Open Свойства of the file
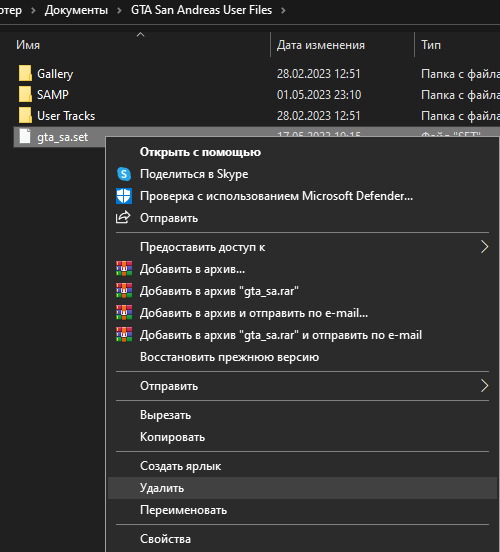Screen dimensions: 500x552 [302, 539]
